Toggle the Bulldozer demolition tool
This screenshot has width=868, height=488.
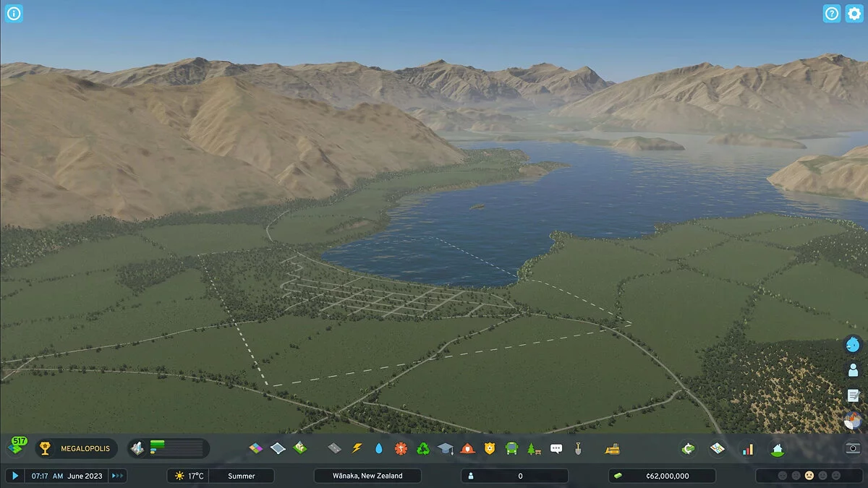[x=611, y=448]
